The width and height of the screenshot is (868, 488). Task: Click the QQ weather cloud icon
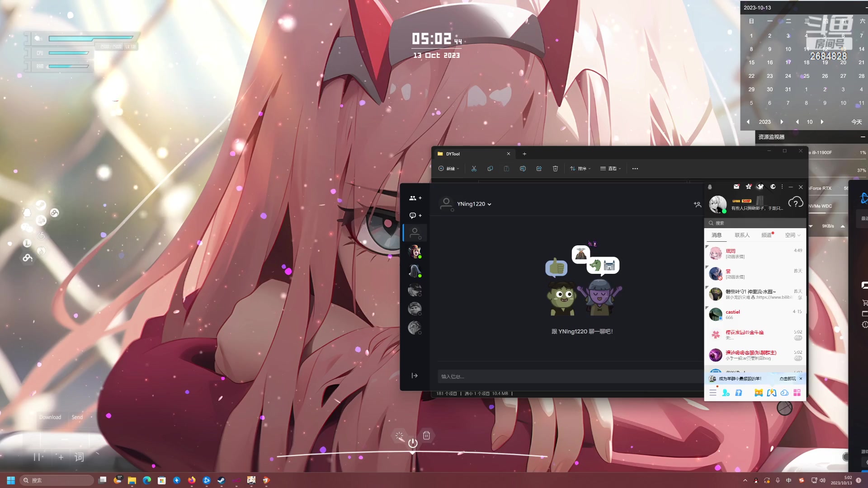point(796,202)
